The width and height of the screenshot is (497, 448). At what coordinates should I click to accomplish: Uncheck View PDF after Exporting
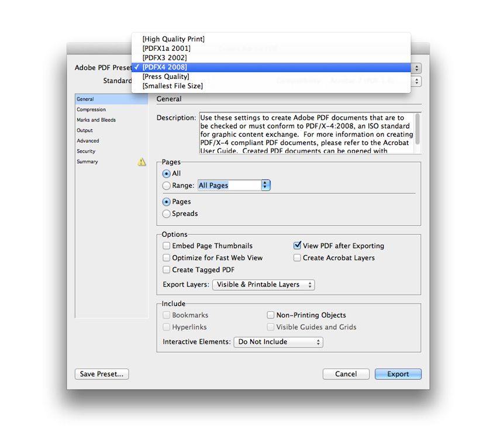point(297,246)
